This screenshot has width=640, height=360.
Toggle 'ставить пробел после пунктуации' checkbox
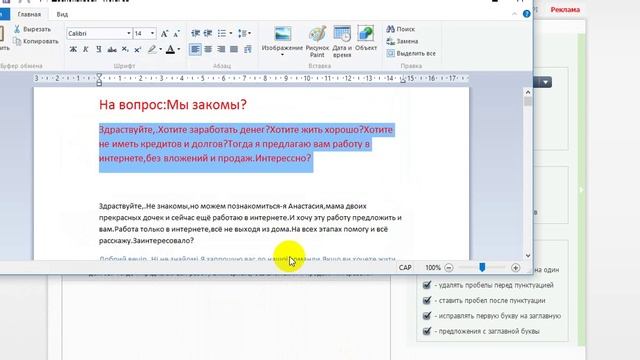[427, 300]
